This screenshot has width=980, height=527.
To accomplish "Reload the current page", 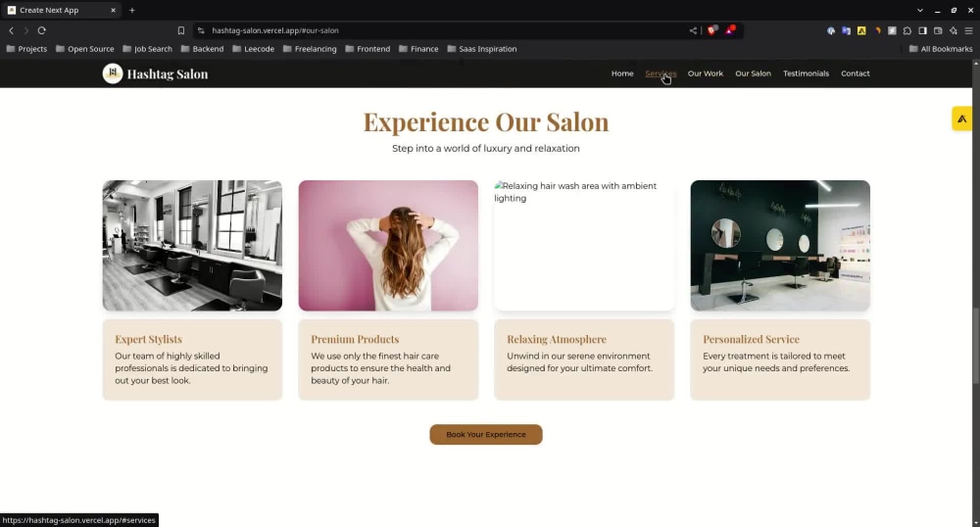I will (42, 30).
